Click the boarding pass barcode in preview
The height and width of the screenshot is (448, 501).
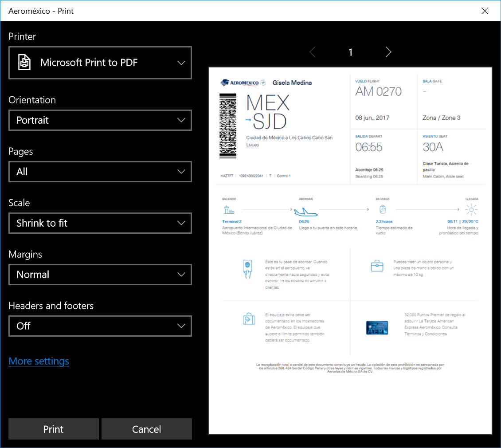[x=228, y=126]
